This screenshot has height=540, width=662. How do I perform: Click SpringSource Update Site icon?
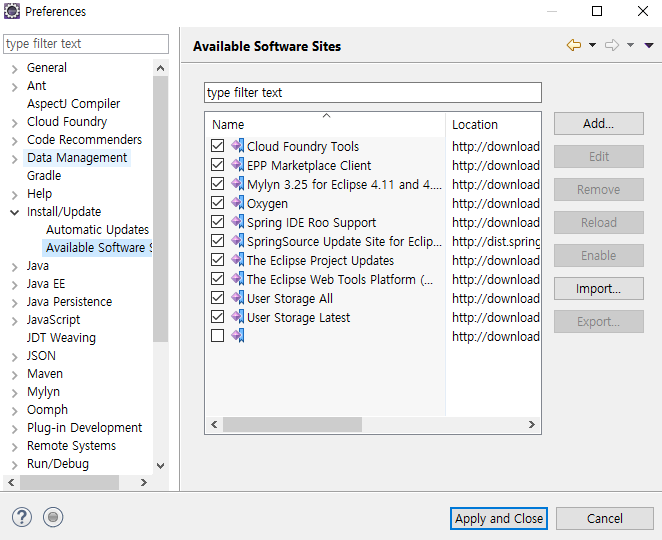tap(238, 241)
